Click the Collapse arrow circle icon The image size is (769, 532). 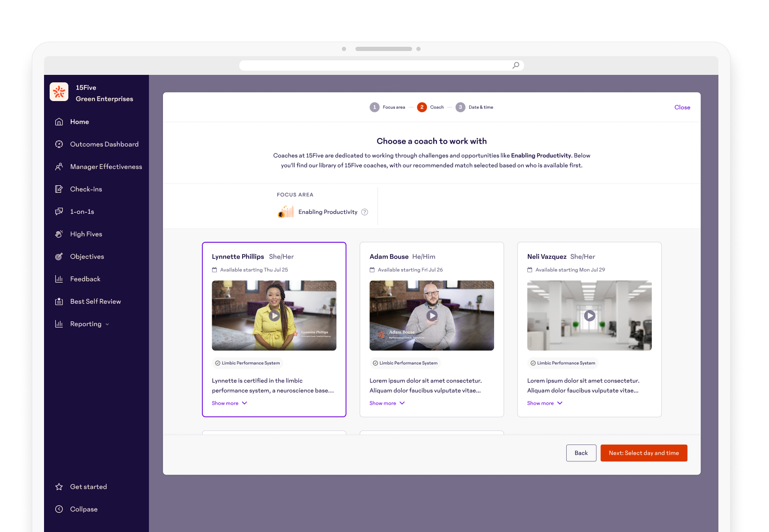tap(59, 509)
